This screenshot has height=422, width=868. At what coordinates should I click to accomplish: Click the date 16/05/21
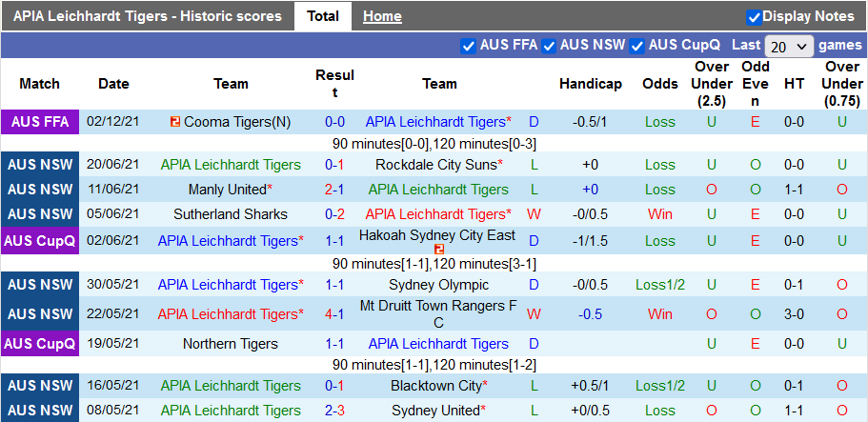click(113, 386)
